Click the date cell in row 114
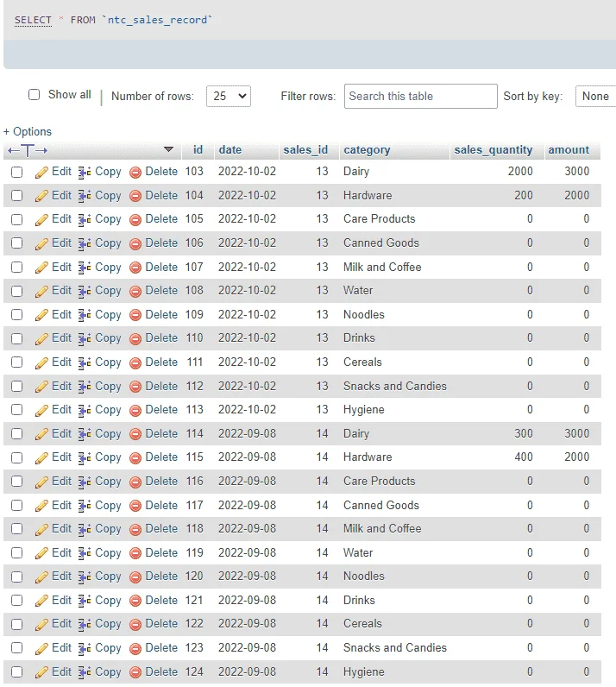Viewport: 616px width, 687px height. (x=247, y=433)
